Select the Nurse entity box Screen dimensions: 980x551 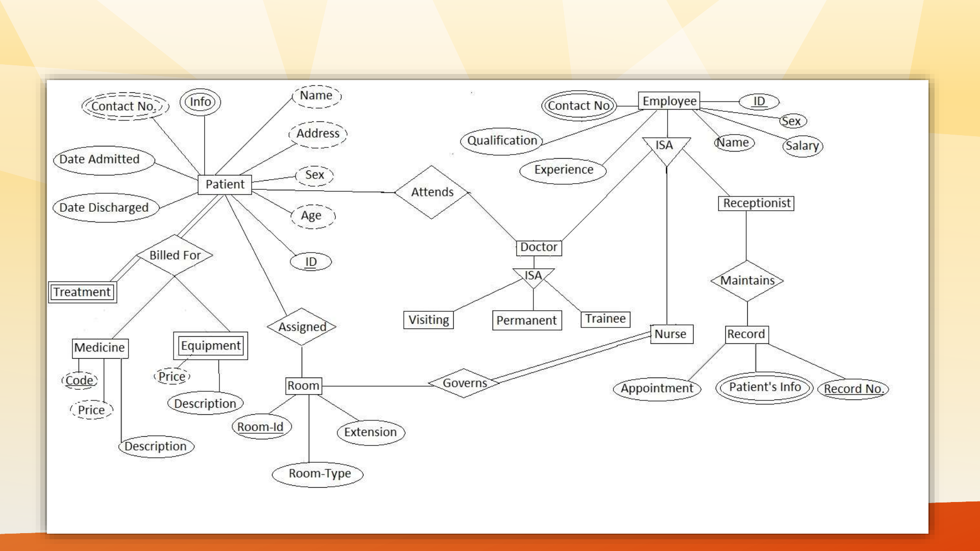666,333
